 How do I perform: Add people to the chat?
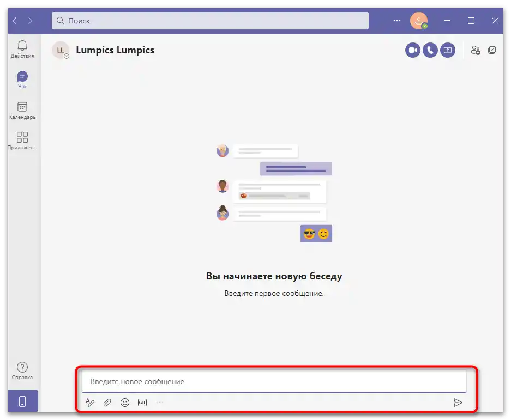point(476,50)
